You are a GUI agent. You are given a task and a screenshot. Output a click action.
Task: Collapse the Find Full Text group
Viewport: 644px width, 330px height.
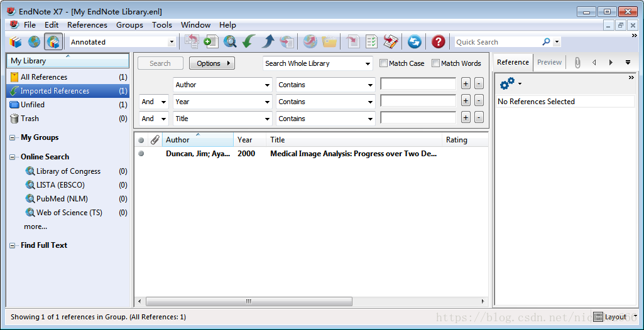12,245
